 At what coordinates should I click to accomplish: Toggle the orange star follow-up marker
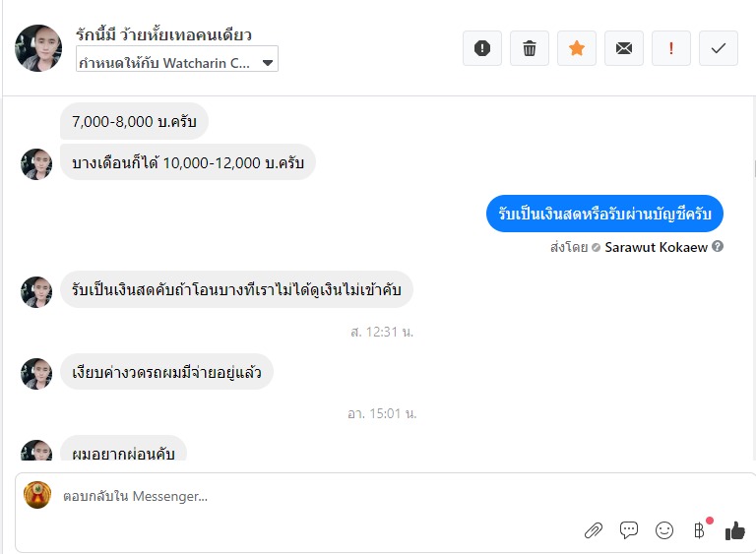pos(577,48)
